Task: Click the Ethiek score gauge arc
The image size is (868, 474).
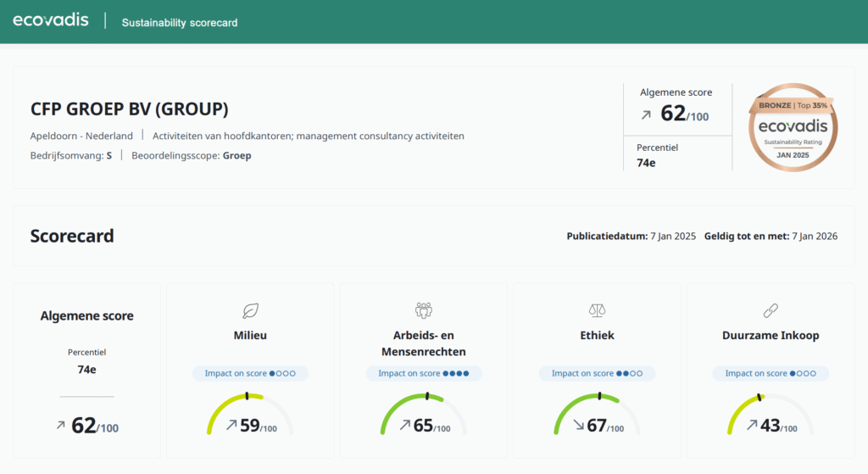Action: point(597,414)
